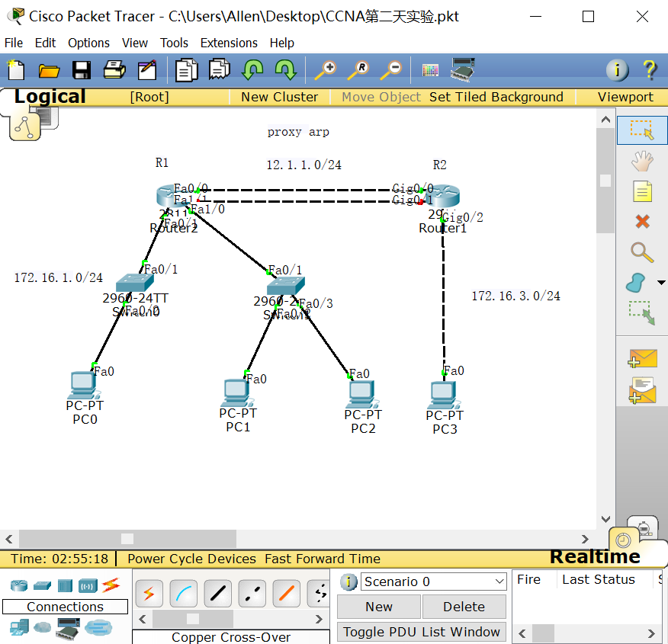Pick Copper Straight-Through cable
Viewport: 668px width, 644px height.
[218, 593]
